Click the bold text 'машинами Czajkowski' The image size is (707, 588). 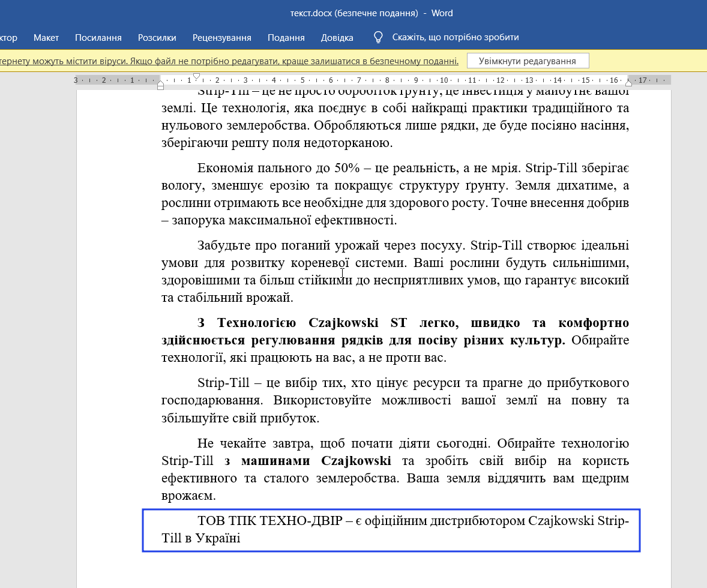pyautogui.click(x=316, y=461)
